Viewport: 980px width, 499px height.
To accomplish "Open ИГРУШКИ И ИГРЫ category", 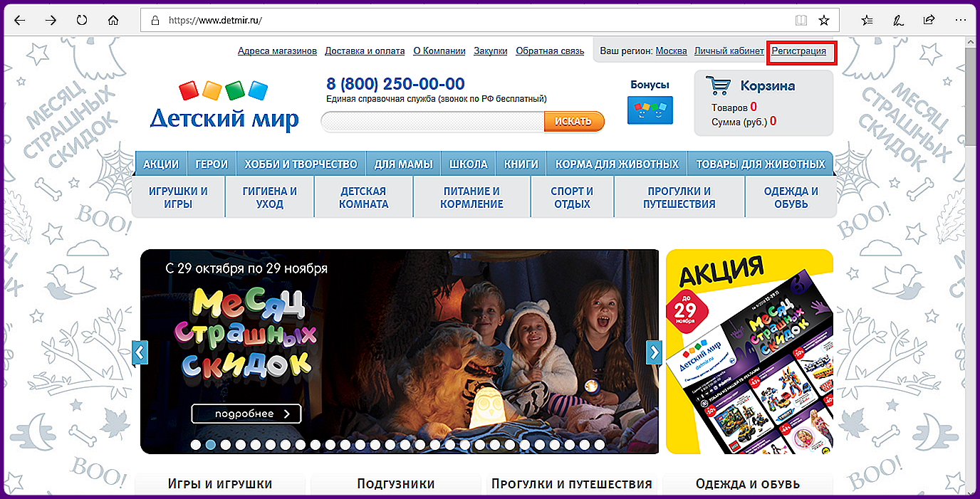I will click(178, 197).
